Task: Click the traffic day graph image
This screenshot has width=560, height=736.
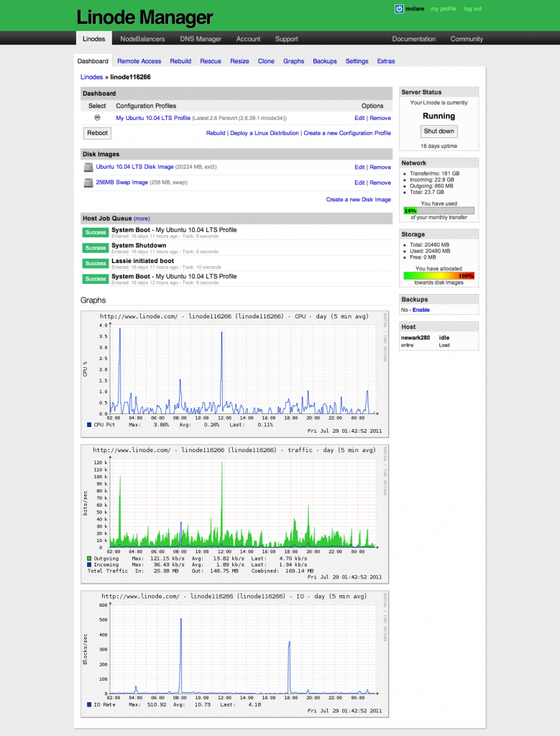Action: coord(234,513)
